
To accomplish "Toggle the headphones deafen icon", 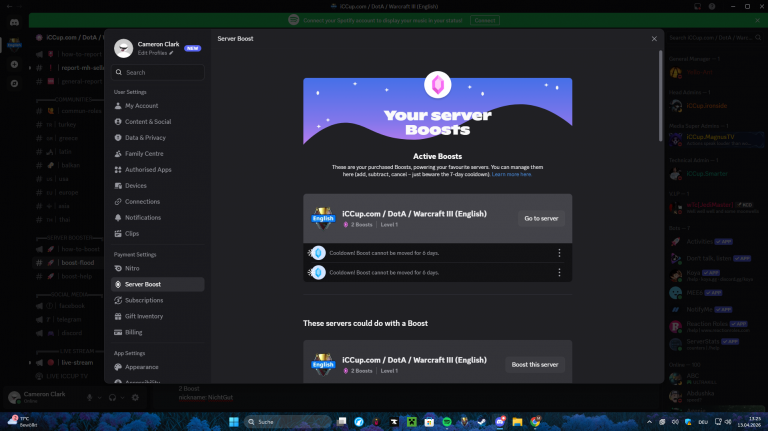I will (113, 398).
